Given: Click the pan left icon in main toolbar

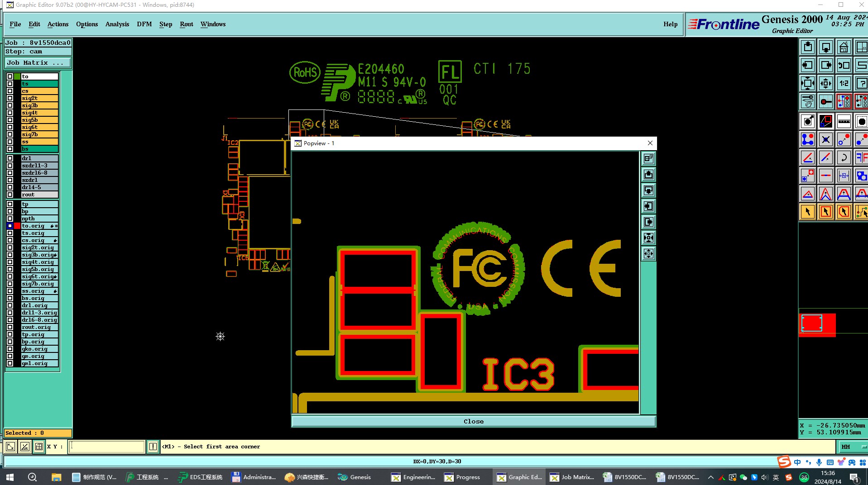Looking at the screenshot, I should click(808, 65).
